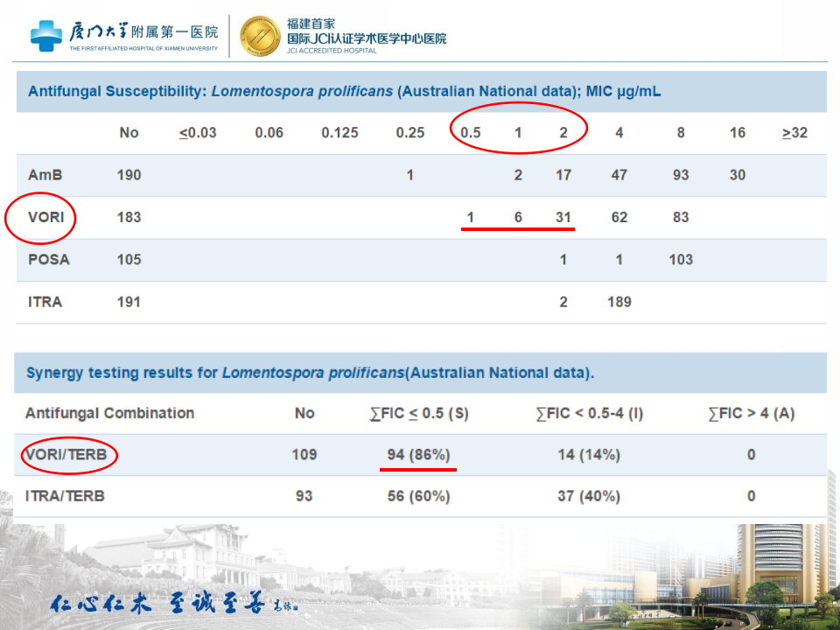Click '∑FIC < 0.5-4 (I)' column header
Screen dimensions: 840x630
[589, 414]
